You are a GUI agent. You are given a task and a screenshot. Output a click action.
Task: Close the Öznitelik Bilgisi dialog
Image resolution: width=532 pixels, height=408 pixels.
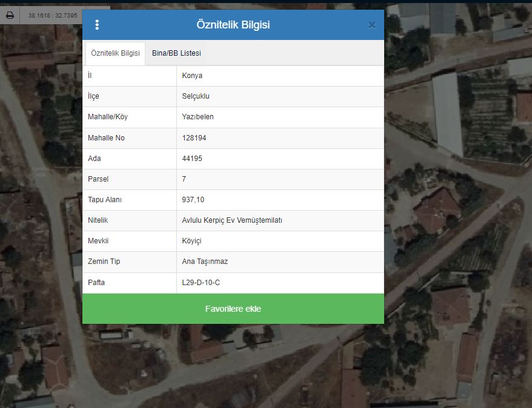372,25
